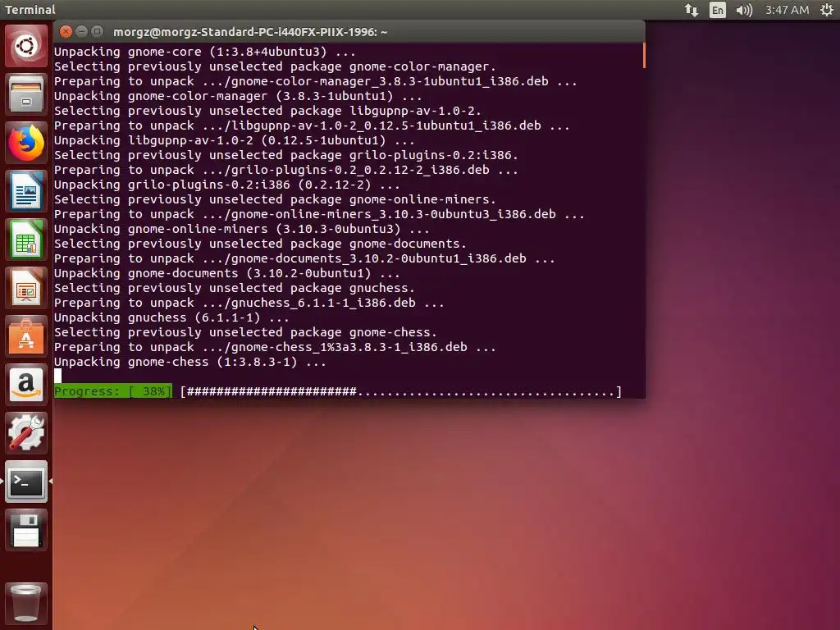This screenshot has width=840, height=630.
Task: Open the Files manager from launcher
Action: [x=26, y=94]
